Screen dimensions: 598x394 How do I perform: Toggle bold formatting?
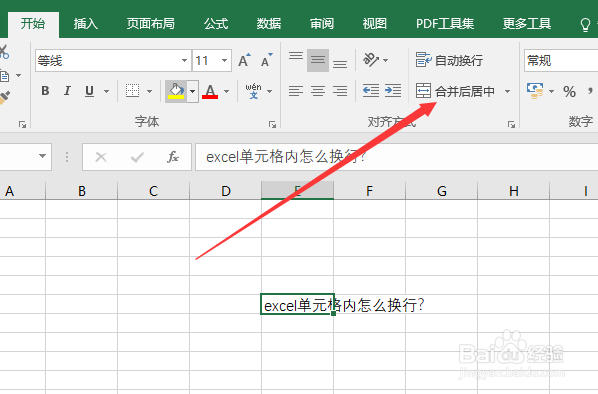click(x=45, y=91)
